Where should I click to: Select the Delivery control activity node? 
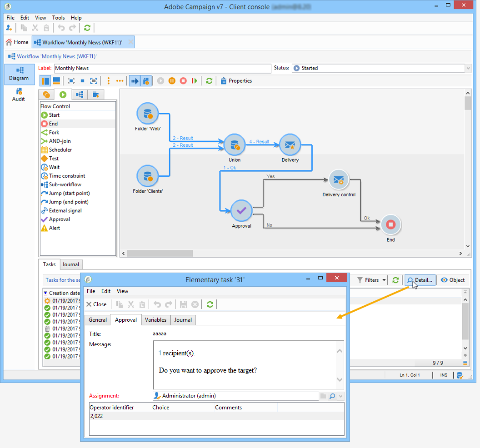pyautogui.click(x=339, y=180)
